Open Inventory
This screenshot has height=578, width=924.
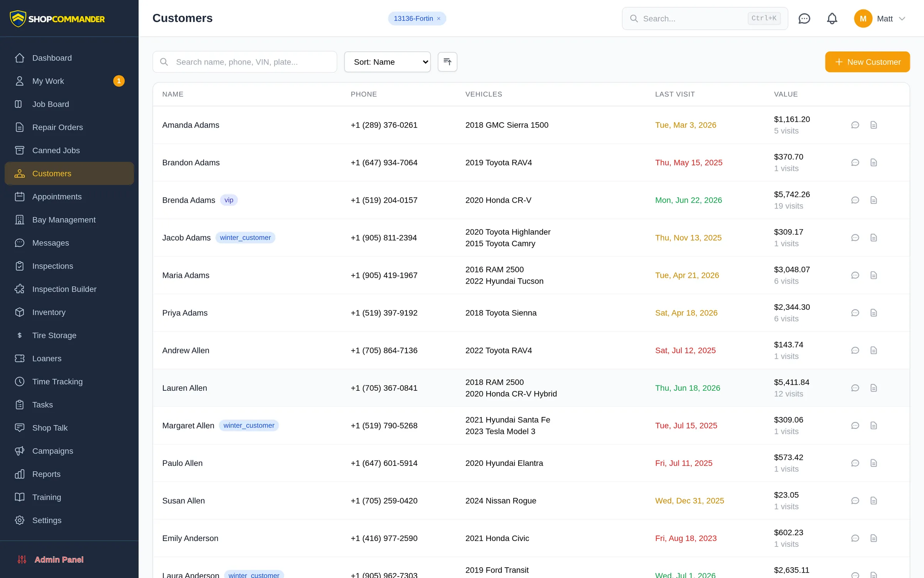click(x=69, y=312)
